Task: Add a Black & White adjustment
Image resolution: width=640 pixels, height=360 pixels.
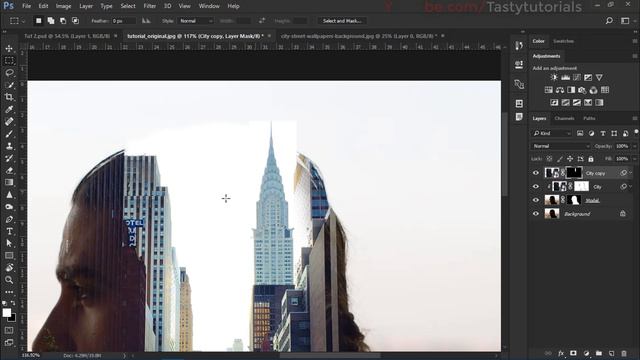Action: [x=571, y=90]
